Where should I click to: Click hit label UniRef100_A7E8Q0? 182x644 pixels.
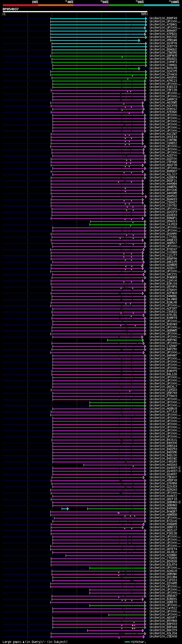163,112
